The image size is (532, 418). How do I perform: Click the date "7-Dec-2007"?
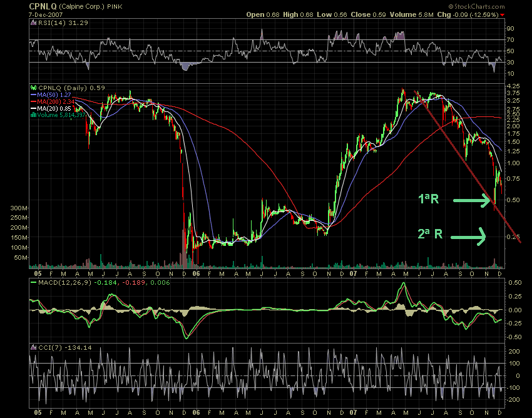coord(45,15)
